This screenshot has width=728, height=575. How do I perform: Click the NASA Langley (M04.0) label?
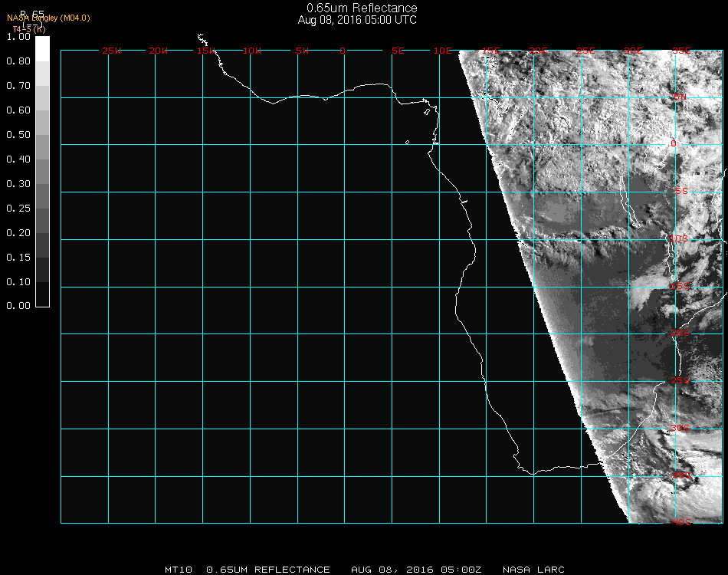click(x=48, y=18)
